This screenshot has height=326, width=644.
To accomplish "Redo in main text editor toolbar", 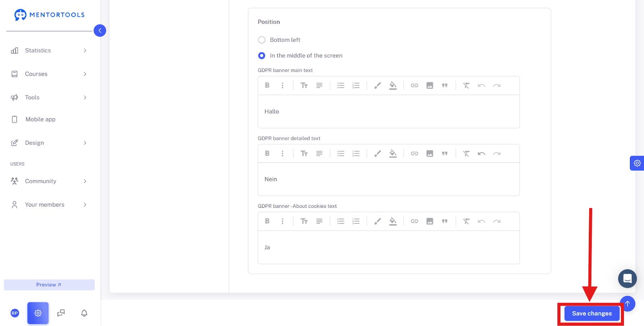I will [x=497, y=85].
